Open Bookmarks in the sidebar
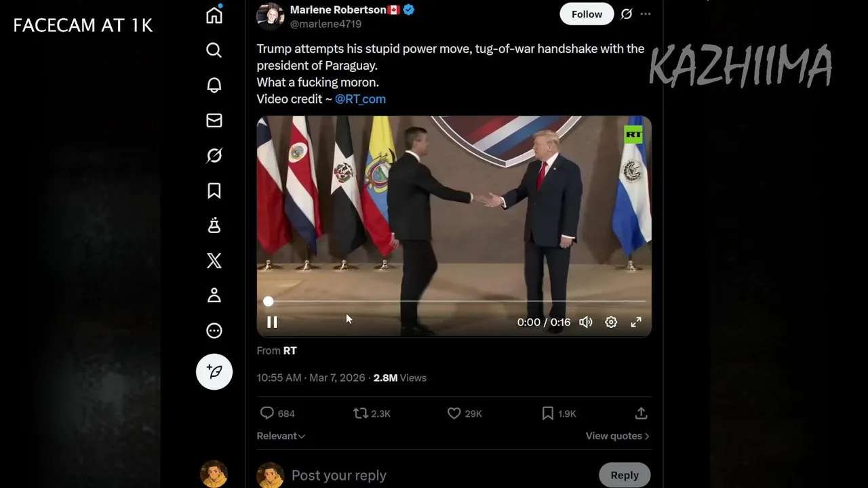The image size is (868, 488). click(214, 191)
